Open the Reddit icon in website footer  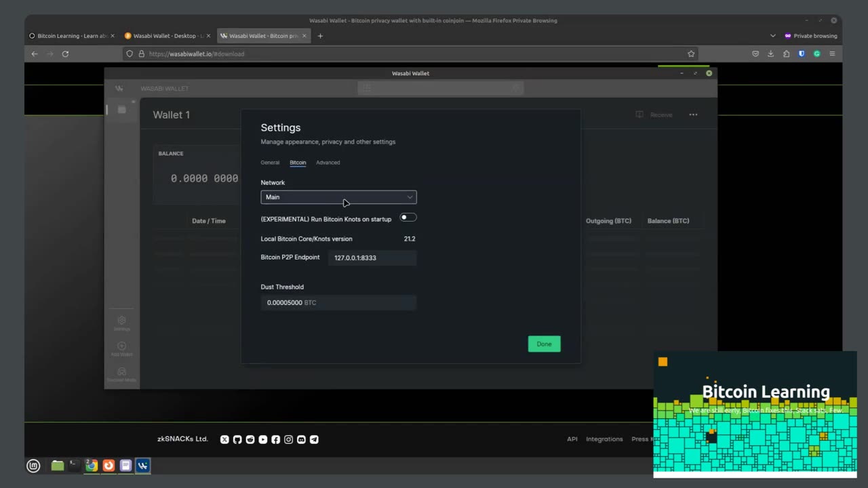click(x=250, y=439)
